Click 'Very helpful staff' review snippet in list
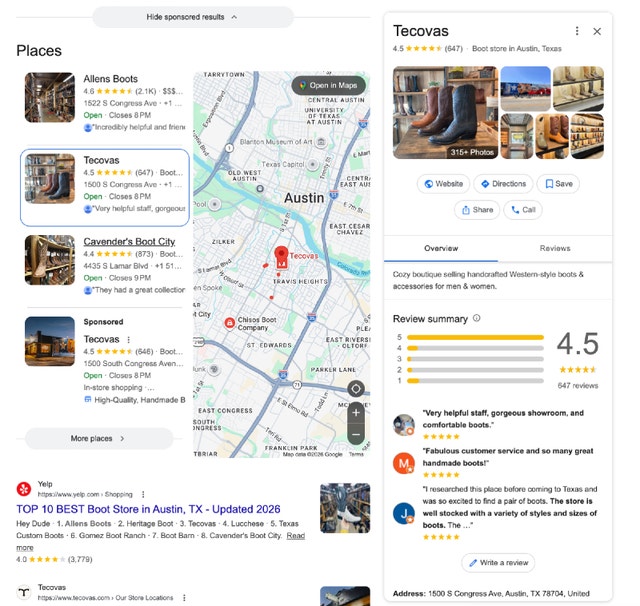 134,209
